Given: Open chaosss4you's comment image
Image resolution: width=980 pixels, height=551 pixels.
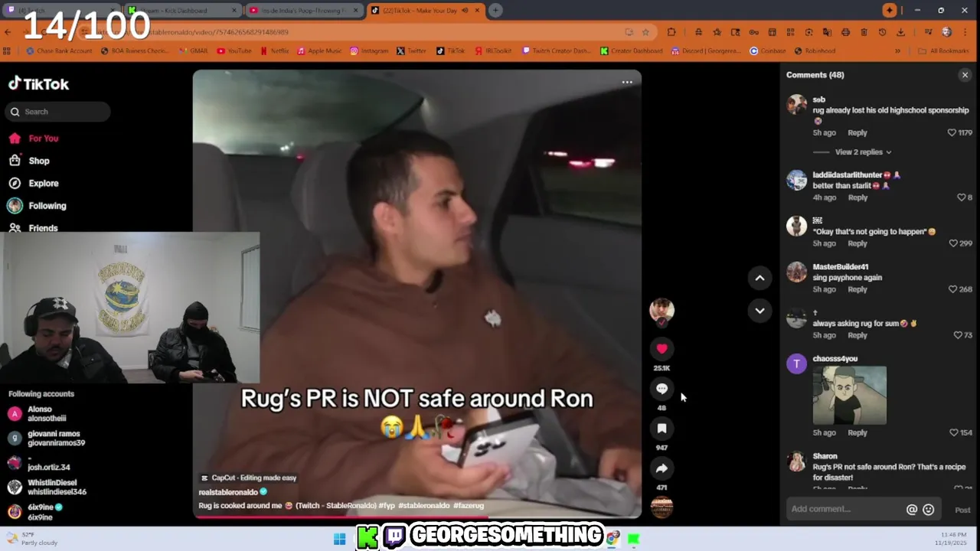Looking at the screenshot, I should click(x=849, y=396).
